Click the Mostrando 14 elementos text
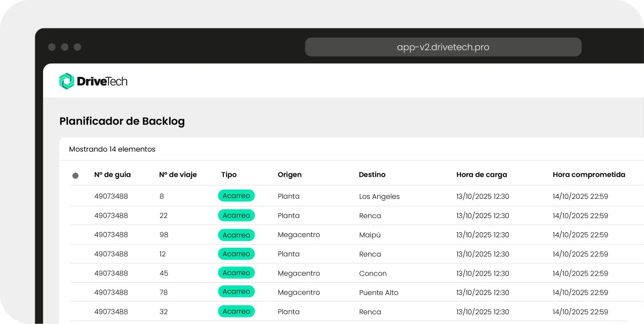Viewport: 644px width, 324px height. pos(112,149)
